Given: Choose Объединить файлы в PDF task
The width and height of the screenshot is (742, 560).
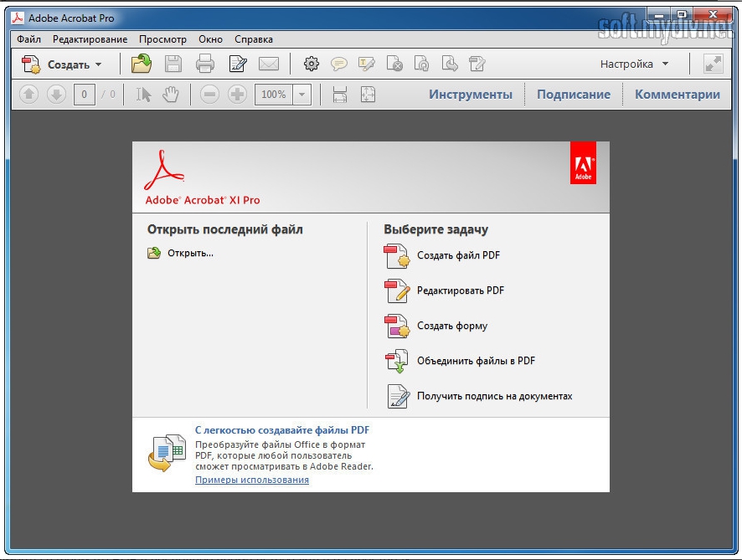Looking at the screenshot, I should coord(476,361).
